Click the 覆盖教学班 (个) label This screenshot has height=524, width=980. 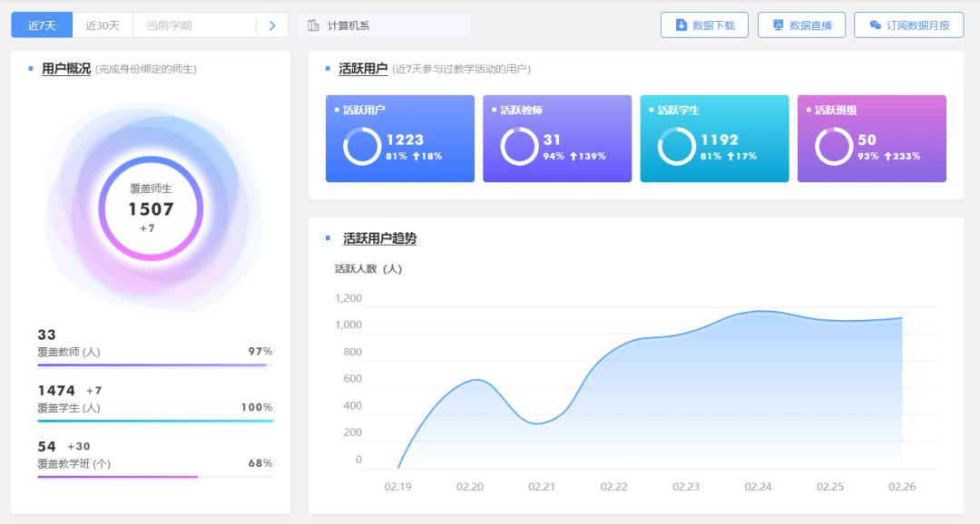73,464
